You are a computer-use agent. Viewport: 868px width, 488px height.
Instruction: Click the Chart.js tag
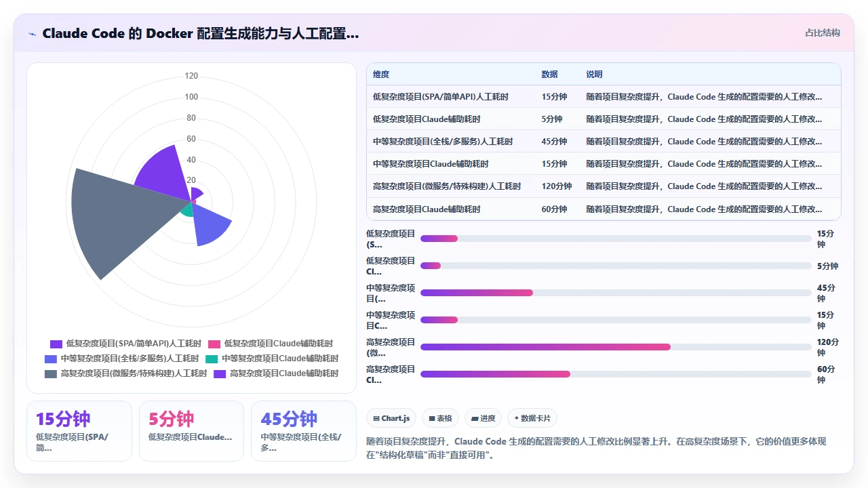[x=391, y=418]
